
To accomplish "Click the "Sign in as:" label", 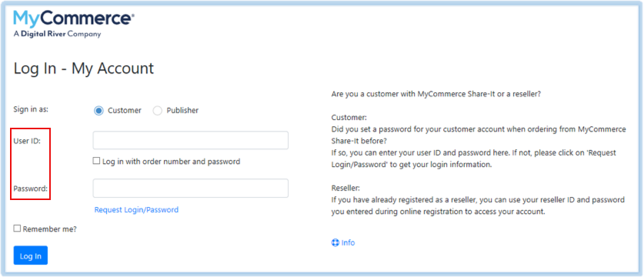I will tap(31, 109).
